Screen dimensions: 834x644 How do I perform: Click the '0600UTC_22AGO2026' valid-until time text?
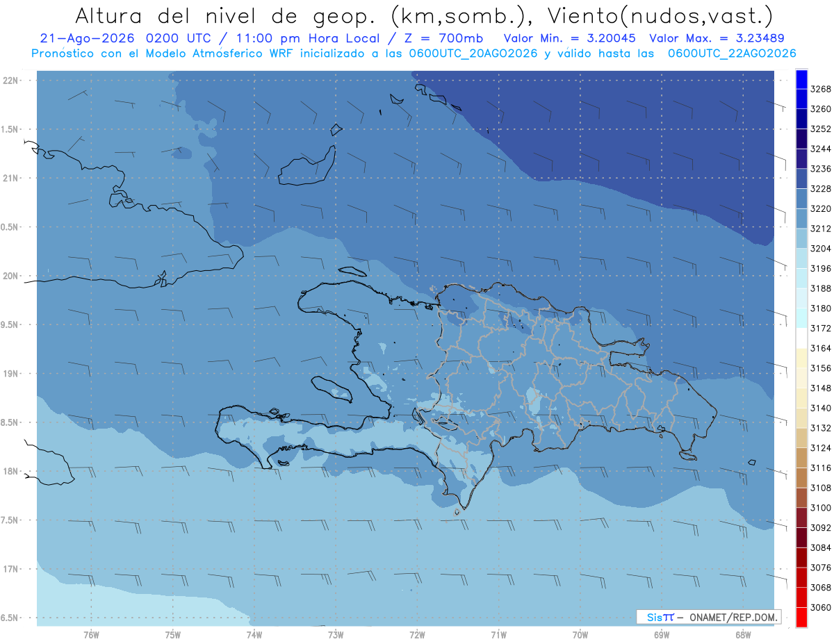(732, 53)
